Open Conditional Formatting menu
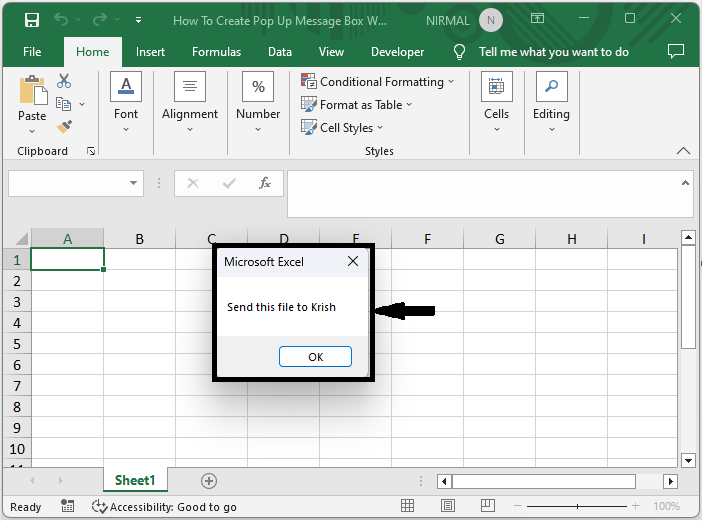 377,81
